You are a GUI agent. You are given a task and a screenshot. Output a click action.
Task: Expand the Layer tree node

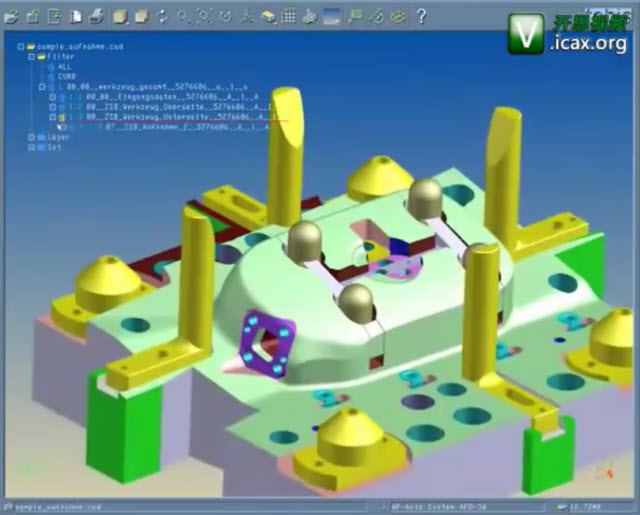point(31,138)
